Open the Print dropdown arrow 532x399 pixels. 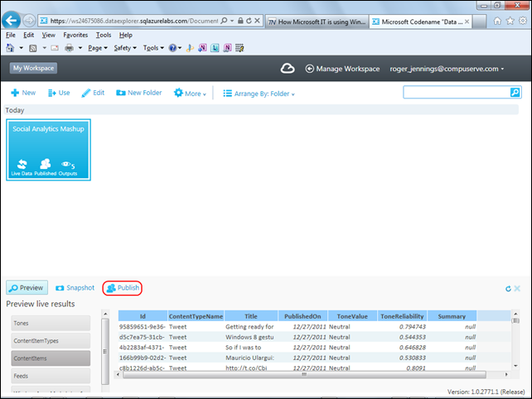coord(80,48)
